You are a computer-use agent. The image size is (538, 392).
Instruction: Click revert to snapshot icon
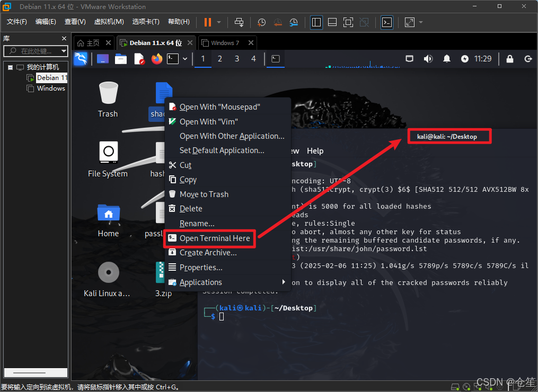tap(278, 22)
